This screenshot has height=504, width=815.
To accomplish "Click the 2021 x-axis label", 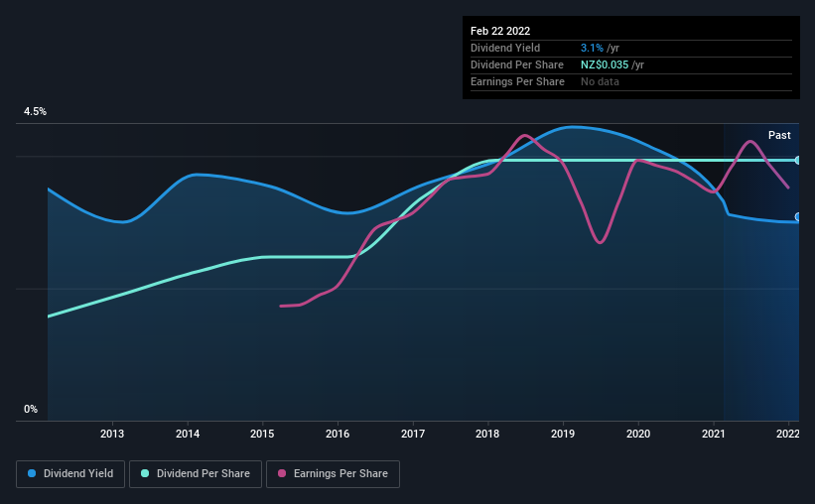I will click(x=713, y=434).
